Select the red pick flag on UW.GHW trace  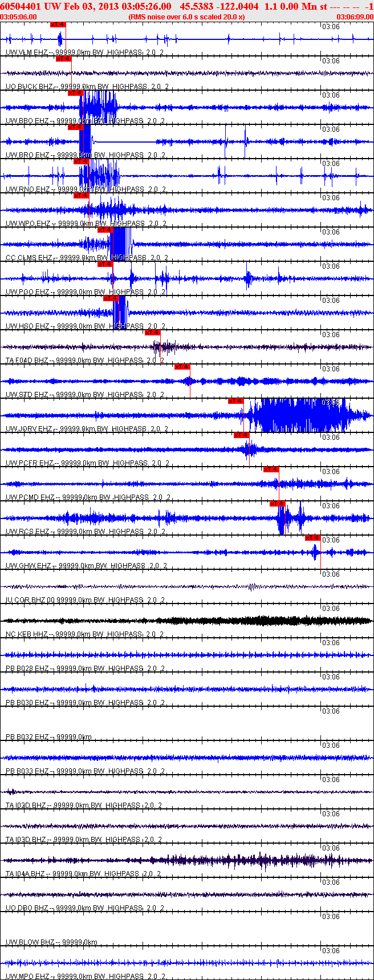point(312,538)
